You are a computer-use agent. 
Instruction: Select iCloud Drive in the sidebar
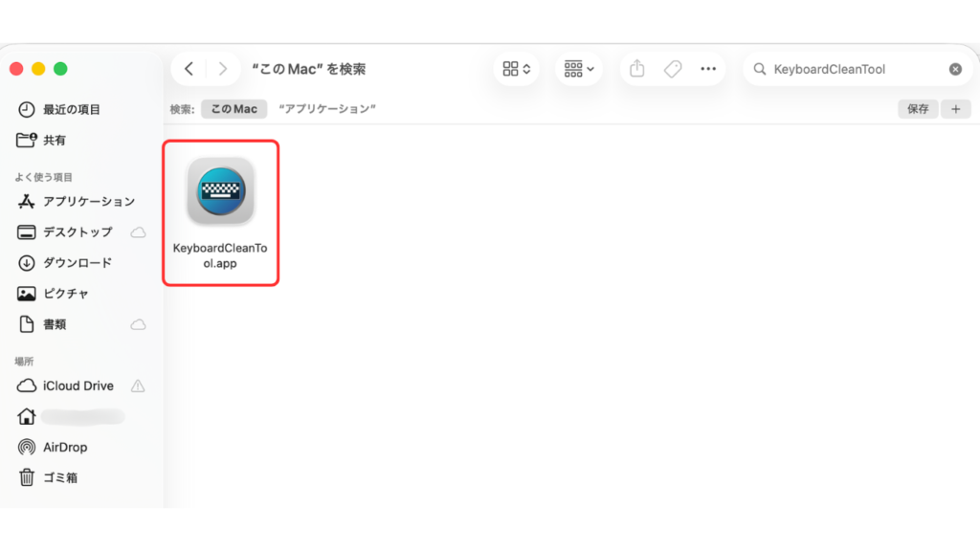(x=78, y=386)
